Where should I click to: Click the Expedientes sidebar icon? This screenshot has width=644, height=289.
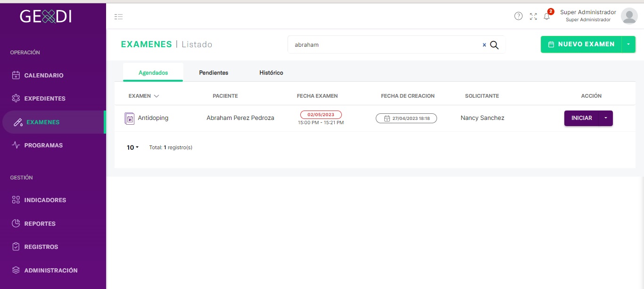(16, 98)
